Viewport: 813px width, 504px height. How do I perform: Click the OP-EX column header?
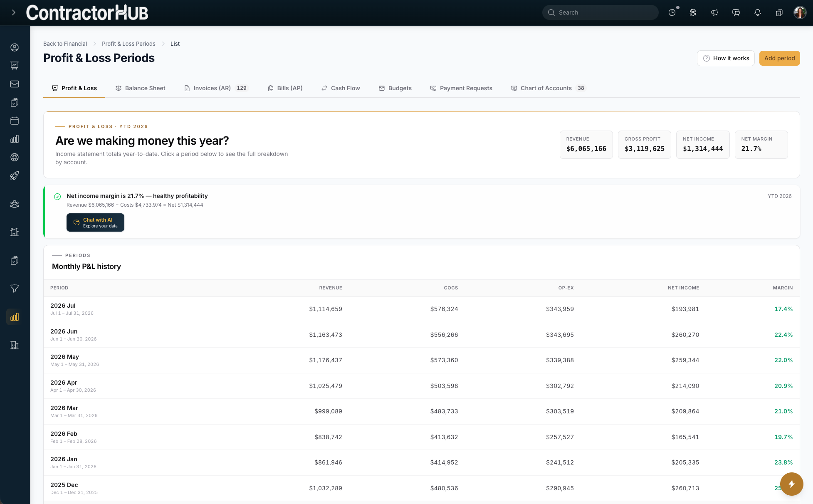566,288
